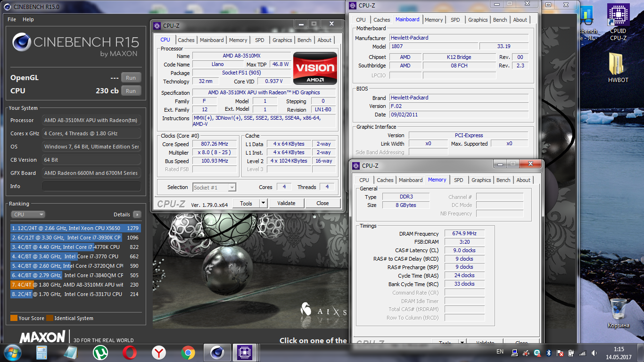Click the wireless signal bars tray icon

click(583, 353)
